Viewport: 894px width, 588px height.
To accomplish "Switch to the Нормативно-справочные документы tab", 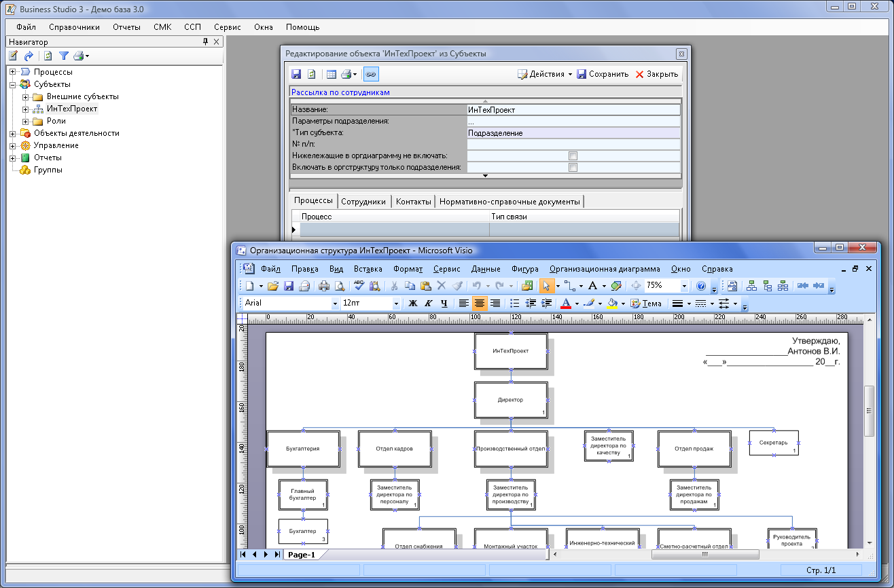I will [x=509, y=202].
